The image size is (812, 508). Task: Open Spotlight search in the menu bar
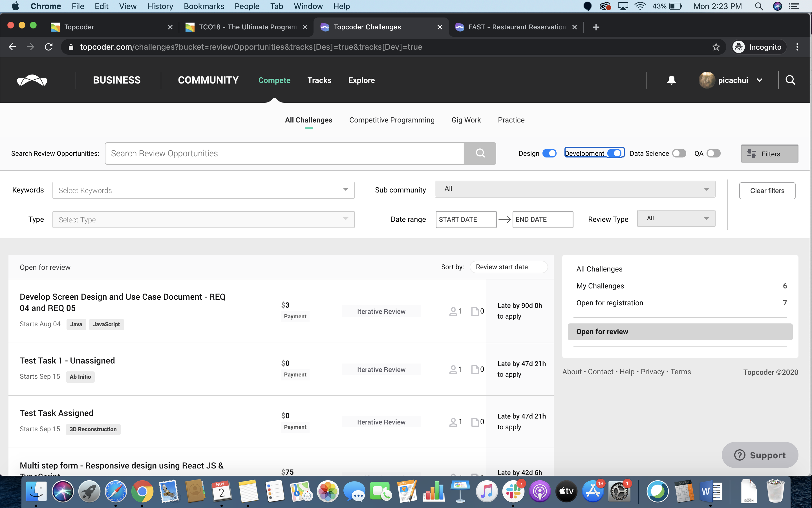[x=759, y=6]
